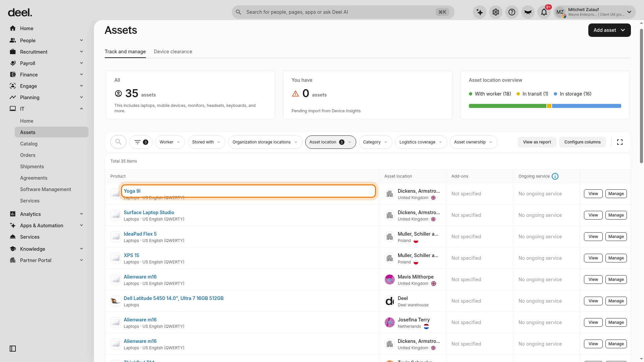Screen dimensions: 644x362
Task: Open the Logistics coverage dropdown
Action: coord(421,142)
